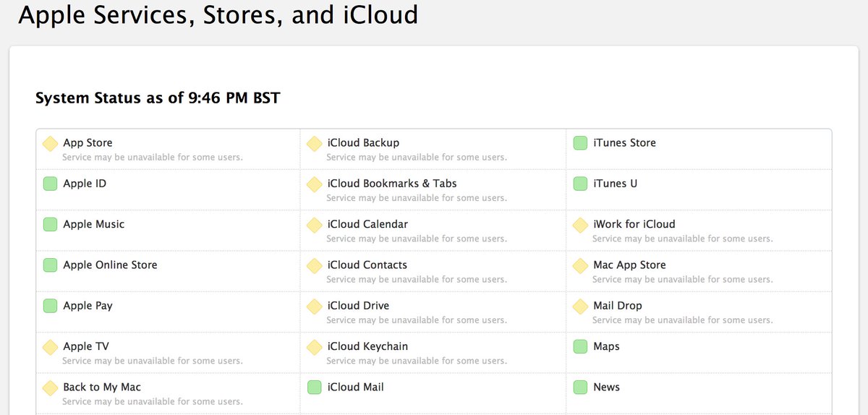The width and height of the screenshot is (868, 415).
Task: Click the yellow status icon beside Apple TV
Action: point(50,347)
